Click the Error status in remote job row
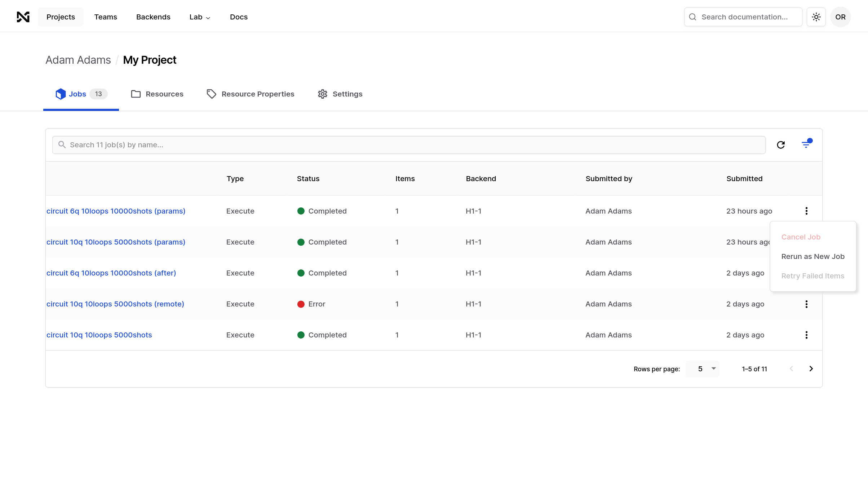This screenshot has width=868, height=488. click(311, 304)
